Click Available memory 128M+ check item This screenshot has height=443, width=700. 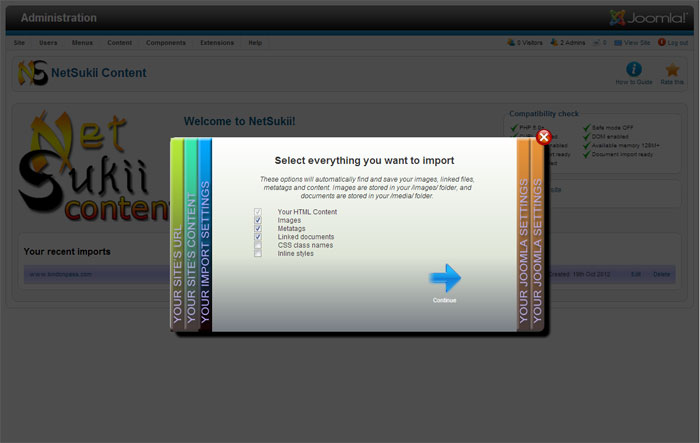621,146
